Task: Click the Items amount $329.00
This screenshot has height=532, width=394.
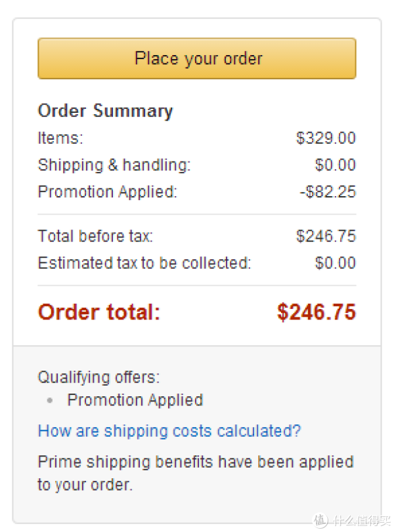Action: 326,138
